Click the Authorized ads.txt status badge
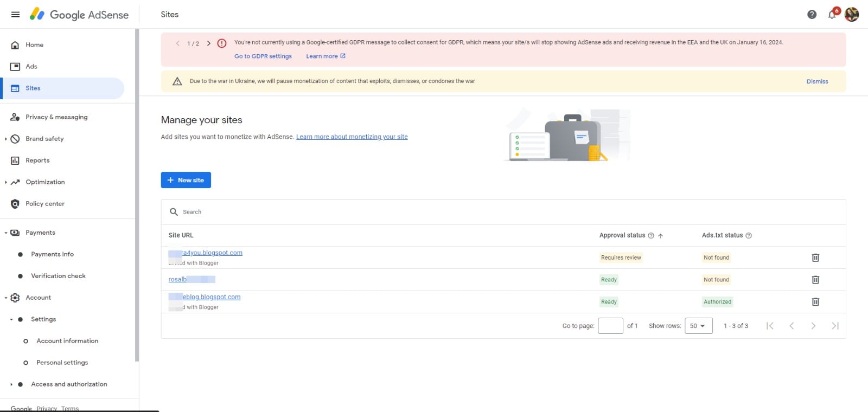The width and height of the screenshot is (868, 412). [717, 302]
